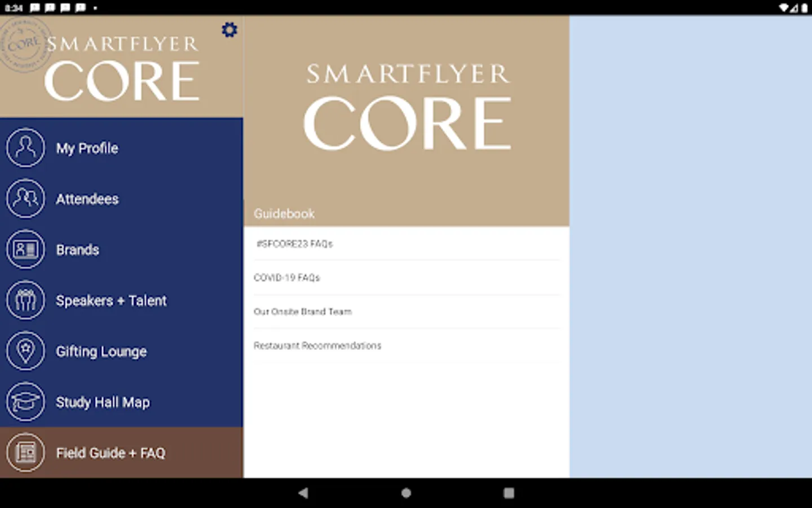Open My Profile menu item

122,148
